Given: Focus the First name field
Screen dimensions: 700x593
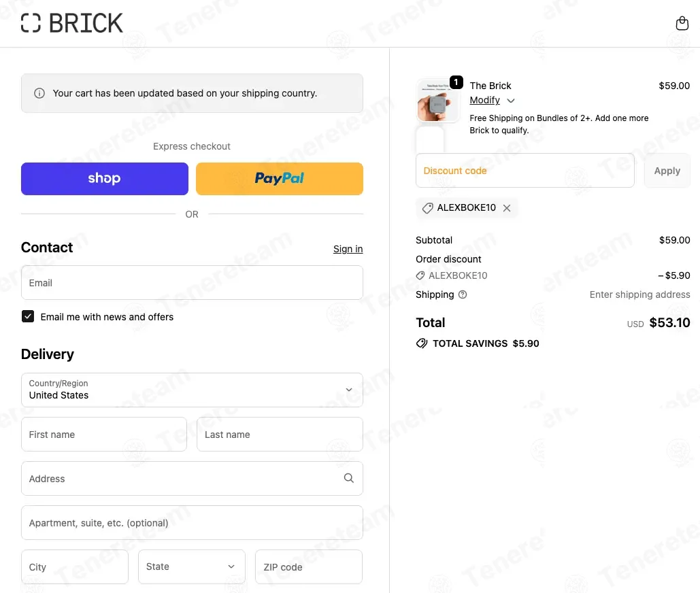Looking at the screenshot, I should (104, 435).
